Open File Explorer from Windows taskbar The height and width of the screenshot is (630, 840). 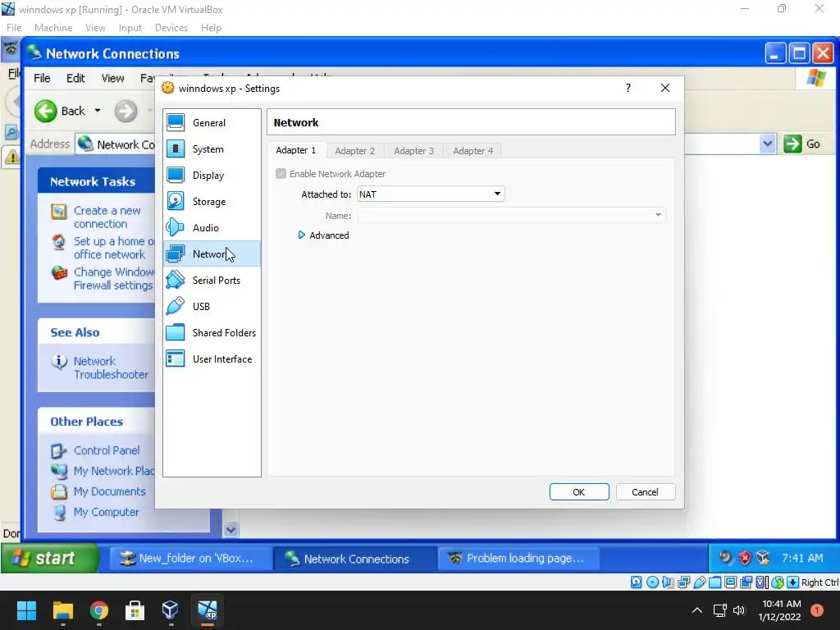point(62,610)
